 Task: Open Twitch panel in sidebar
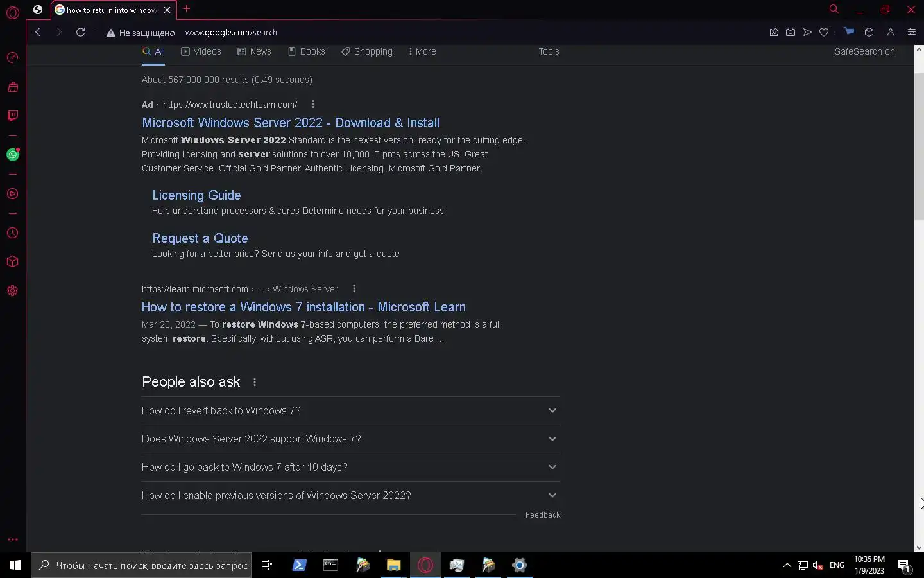click(x=12, y=116)
